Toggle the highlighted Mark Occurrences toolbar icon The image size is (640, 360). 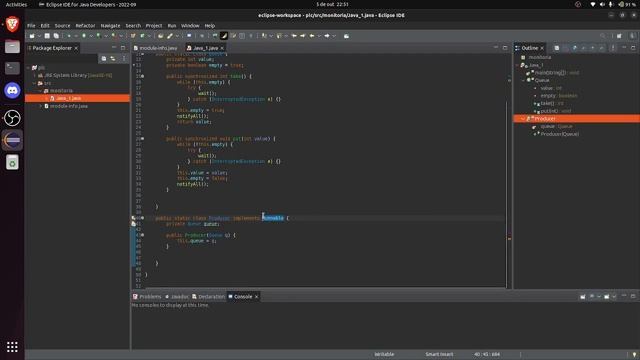[224, 36]
